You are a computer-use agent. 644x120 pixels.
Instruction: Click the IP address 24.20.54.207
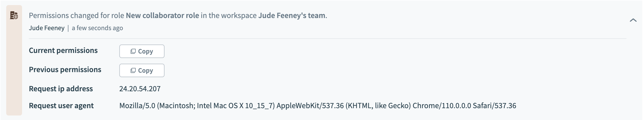point(140,89)
